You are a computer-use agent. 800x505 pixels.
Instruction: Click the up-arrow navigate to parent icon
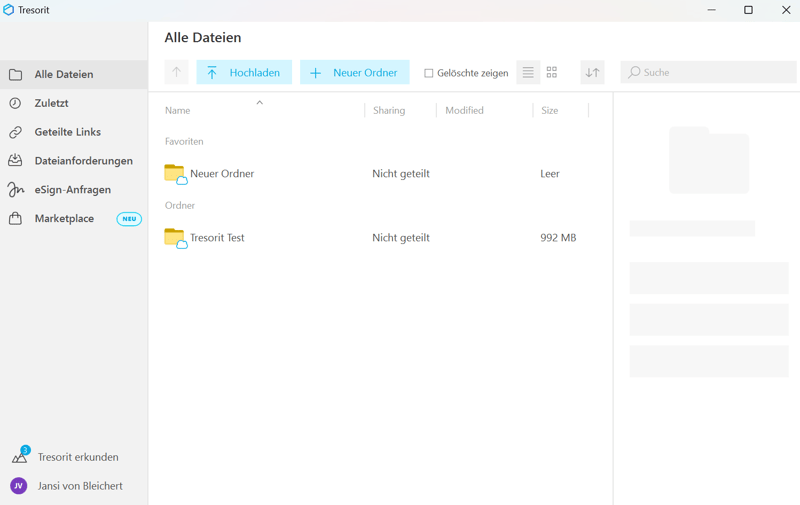pos(176,72)
